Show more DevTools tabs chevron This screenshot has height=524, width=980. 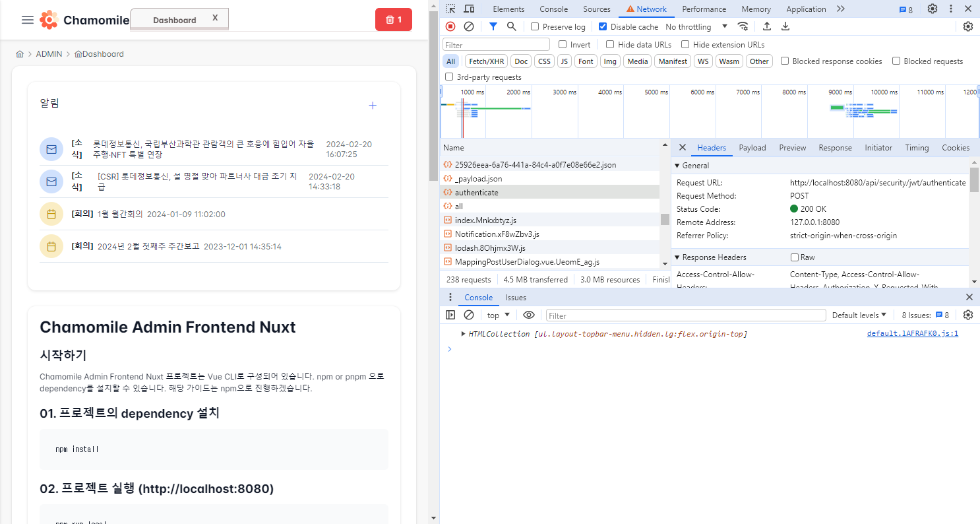coord(840,9)
